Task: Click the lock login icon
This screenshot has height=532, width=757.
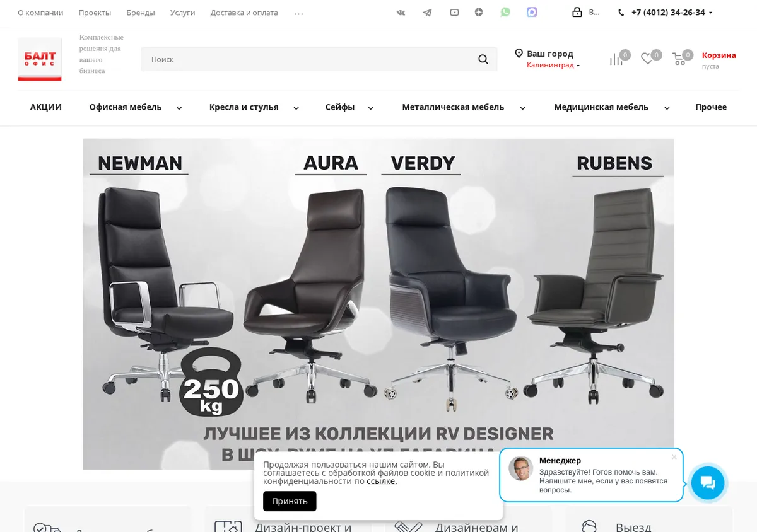Action: tap(577, 12)
